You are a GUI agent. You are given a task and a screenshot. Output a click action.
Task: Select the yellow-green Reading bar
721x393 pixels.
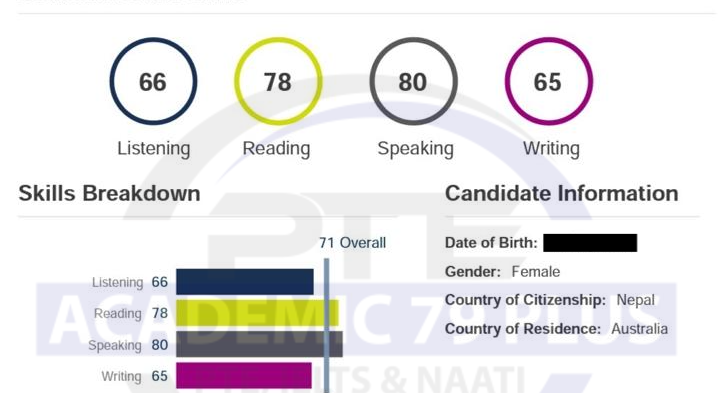click(258, 313)
